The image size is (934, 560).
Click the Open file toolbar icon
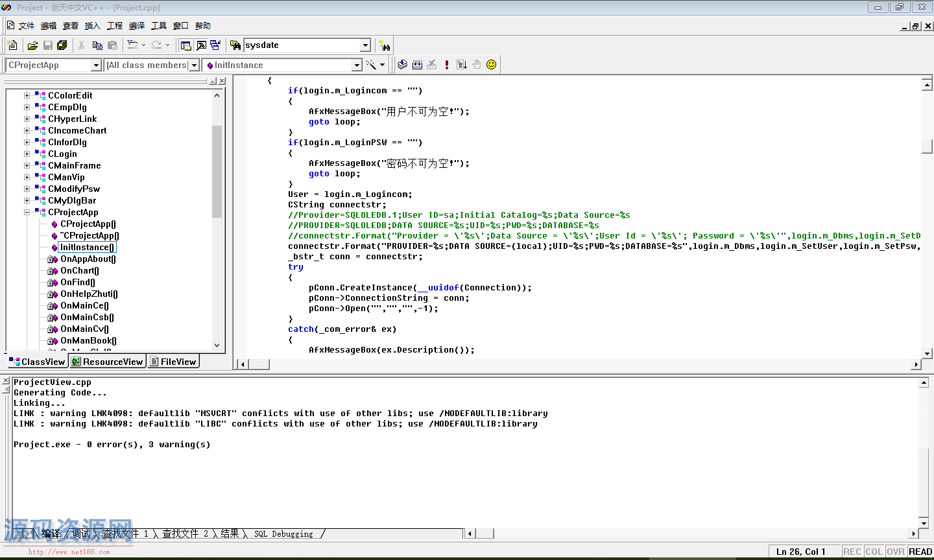[32, 45]
